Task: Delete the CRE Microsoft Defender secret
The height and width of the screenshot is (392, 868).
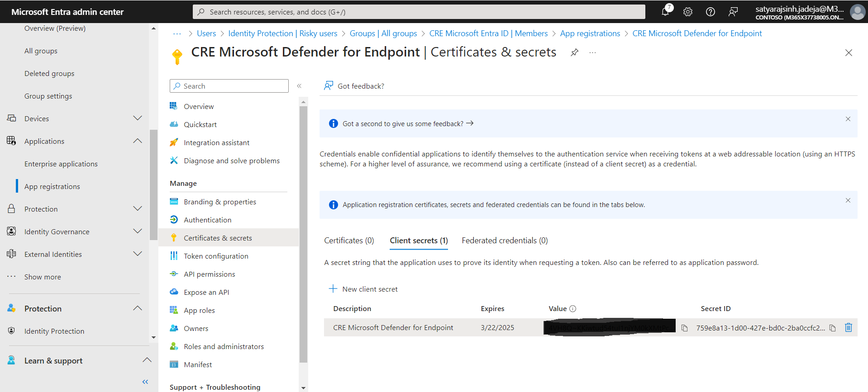Action: [849, 328]
